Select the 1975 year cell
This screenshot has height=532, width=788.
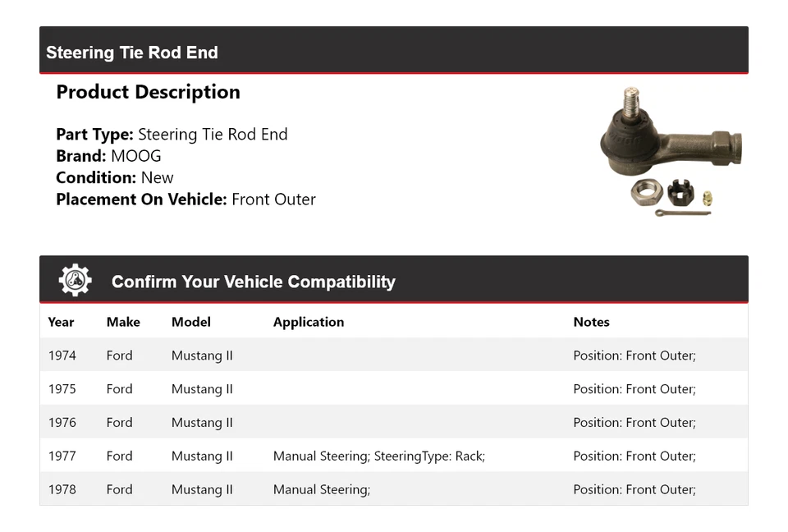click(x=62, y=389)
